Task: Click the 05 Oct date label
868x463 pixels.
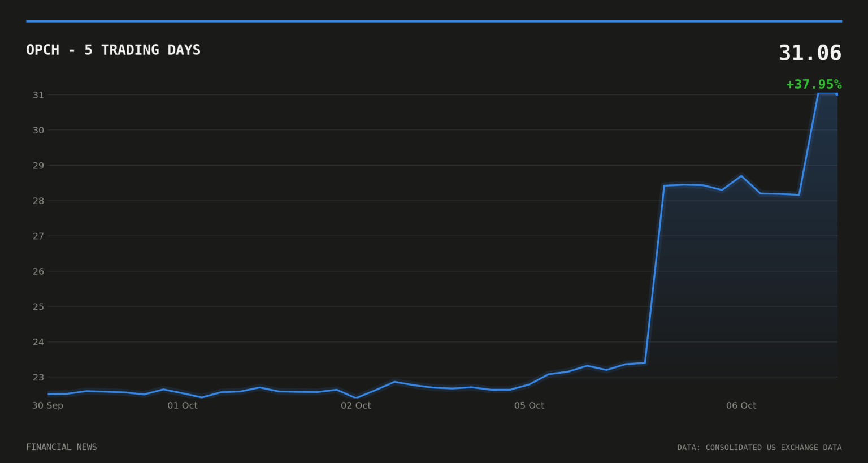Action: 530,405
